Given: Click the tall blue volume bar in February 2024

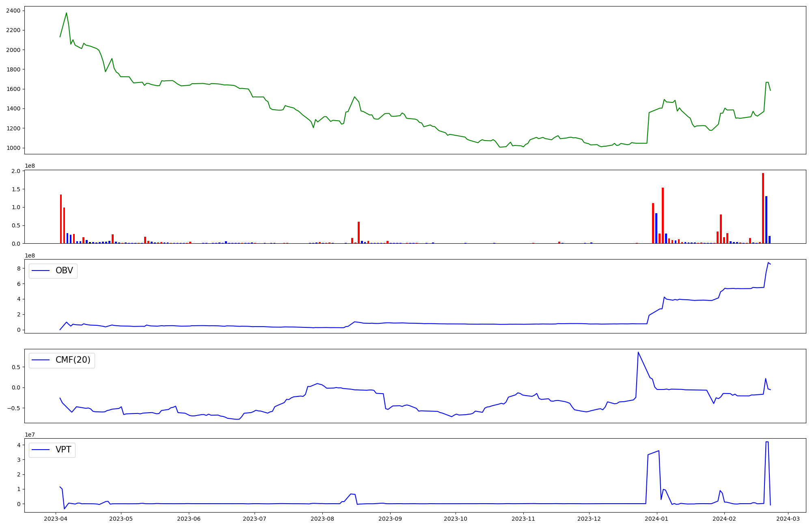Looking at the screenshot, I should [x=766, y=219].
